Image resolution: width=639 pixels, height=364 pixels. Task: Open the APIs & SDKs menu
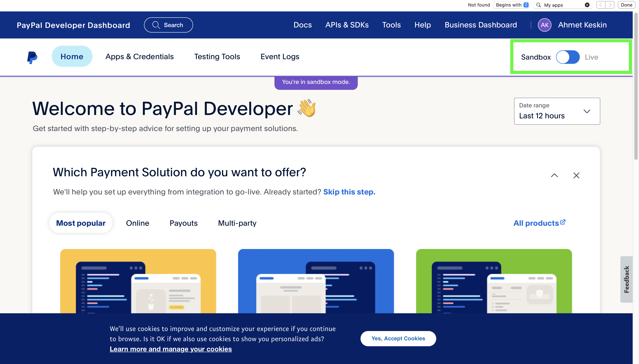(x=347, y=25)
